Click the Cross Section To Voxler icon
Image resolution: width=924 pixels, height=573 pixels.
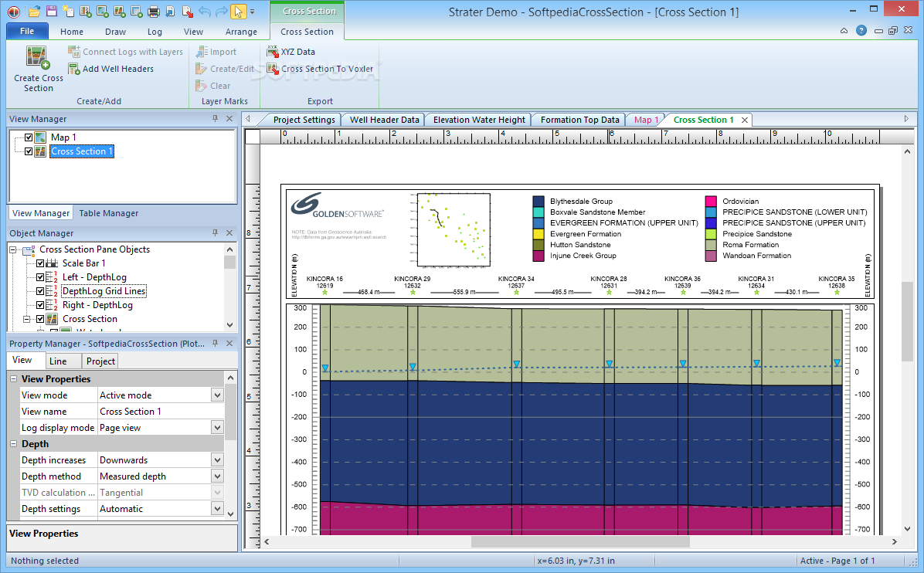tap(272, 69)
